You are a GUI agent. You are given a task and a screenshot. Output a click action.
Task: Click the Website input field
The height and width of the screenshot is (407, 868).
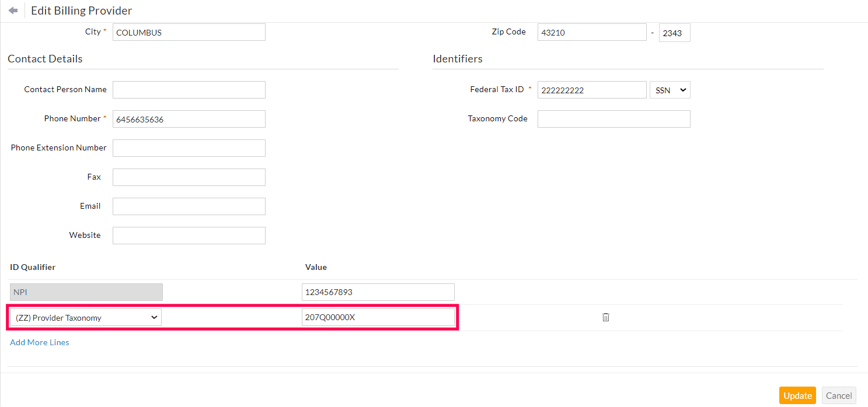tap(189, 236)
